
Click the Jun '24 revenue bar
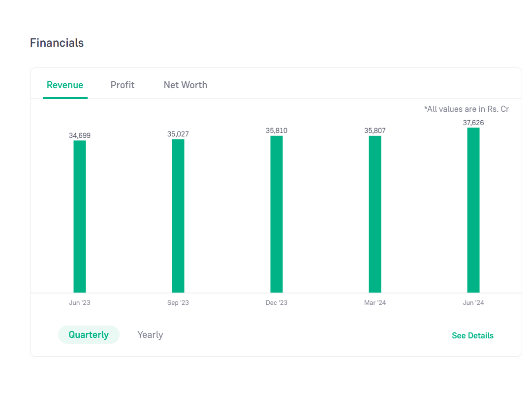point(473,210)
